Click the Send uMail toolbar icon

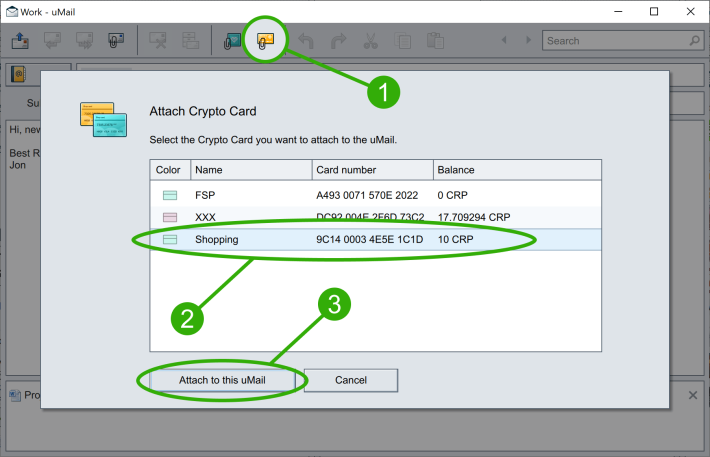19,41
